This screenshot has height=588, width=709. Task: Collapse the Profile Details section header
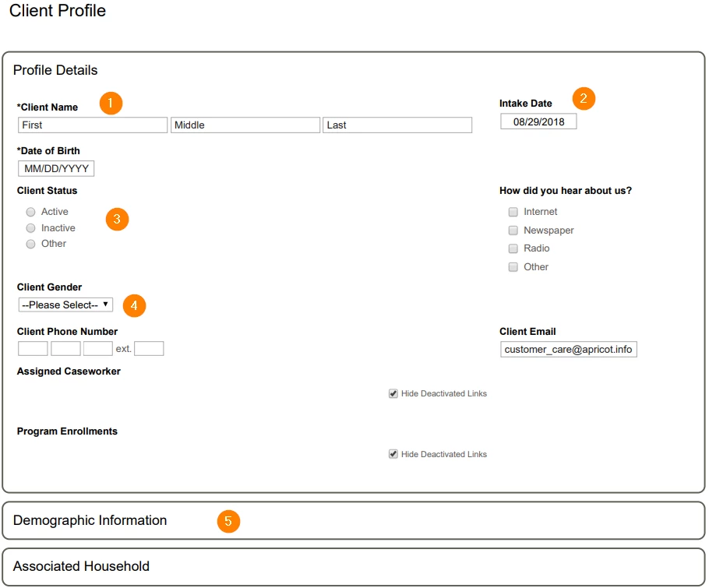coord(55,70)
